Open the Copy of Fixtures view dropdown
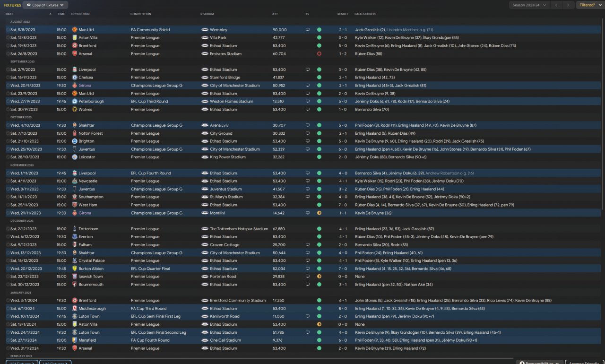This screenshot has height=364, width=605. [45, 5]
